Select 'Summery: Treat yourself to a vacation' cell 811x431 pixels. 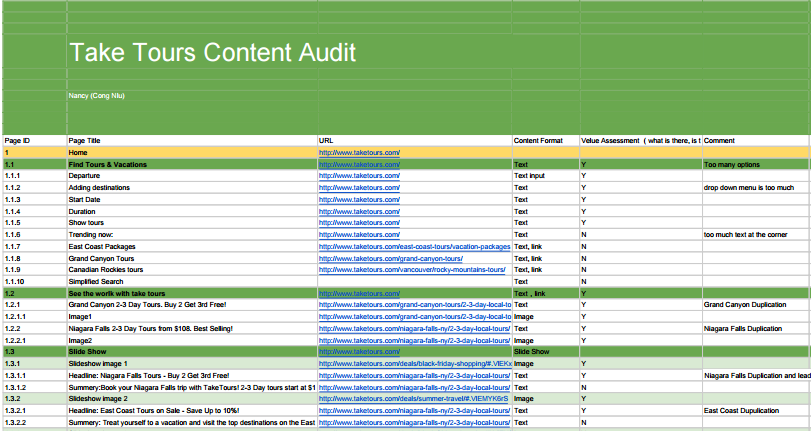point(192,423)
